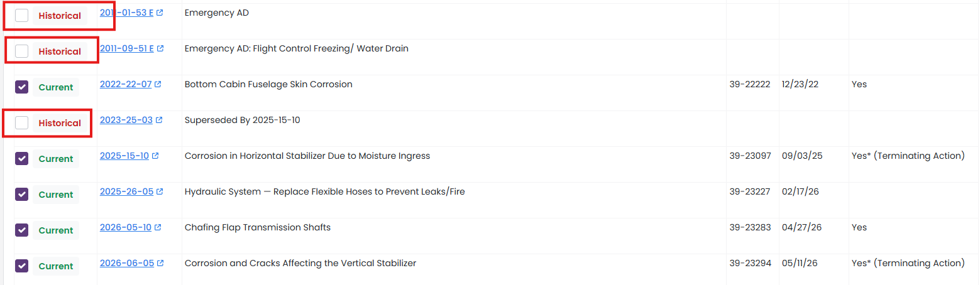
Task: Check the Superseded By 2025-15-10 row checkbox
Action: point(22,123)
